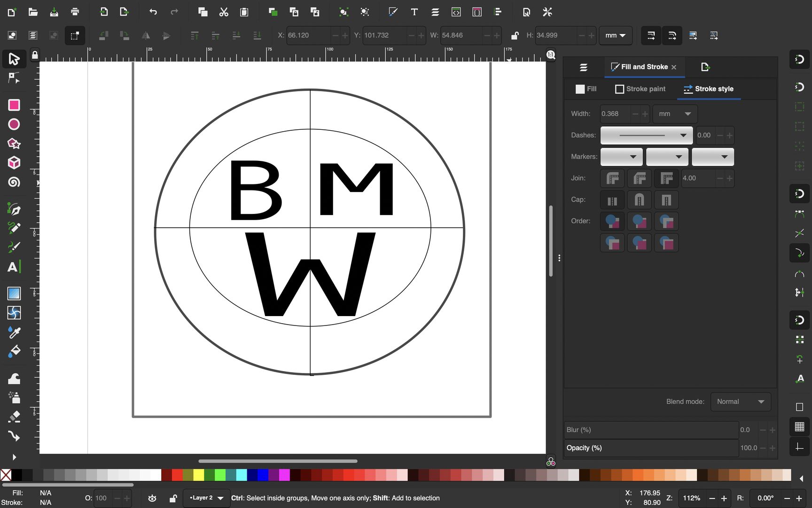Viewport: 812px width, 508px height.
Task: Choose the butt cap button
Action: point(612,200)
